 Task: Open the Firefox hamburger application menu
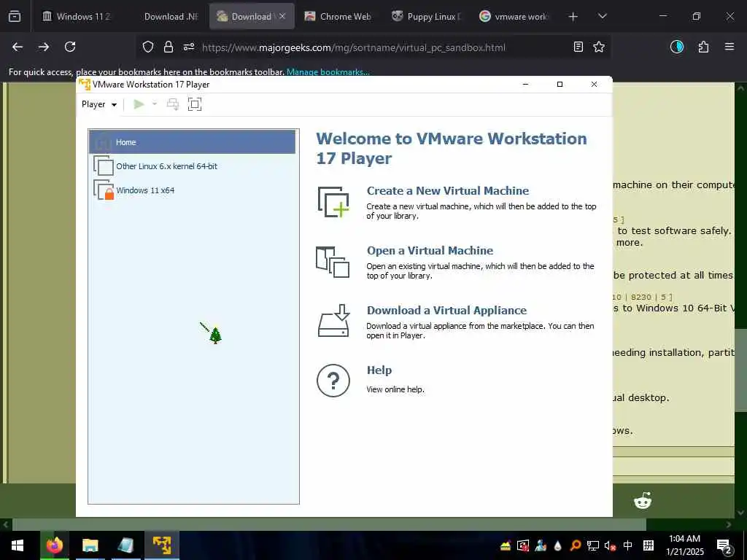[x=729, y=47]
